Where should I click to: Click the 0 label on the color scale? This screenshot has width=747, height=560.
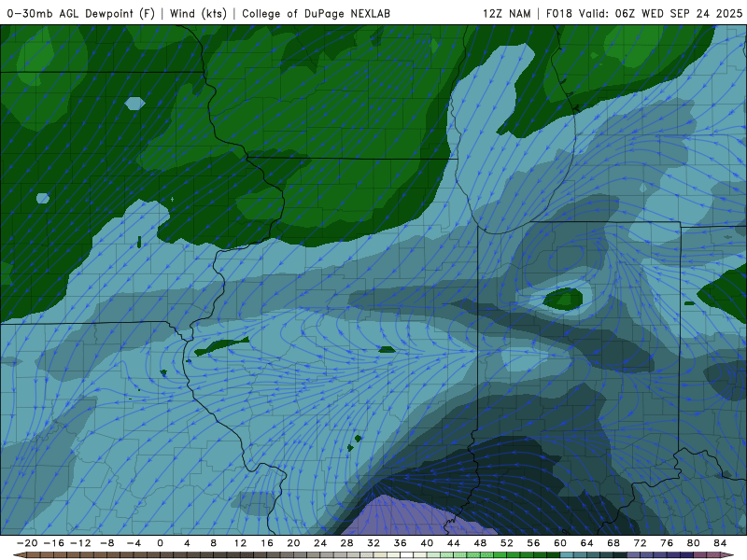(x=160, y=543)
